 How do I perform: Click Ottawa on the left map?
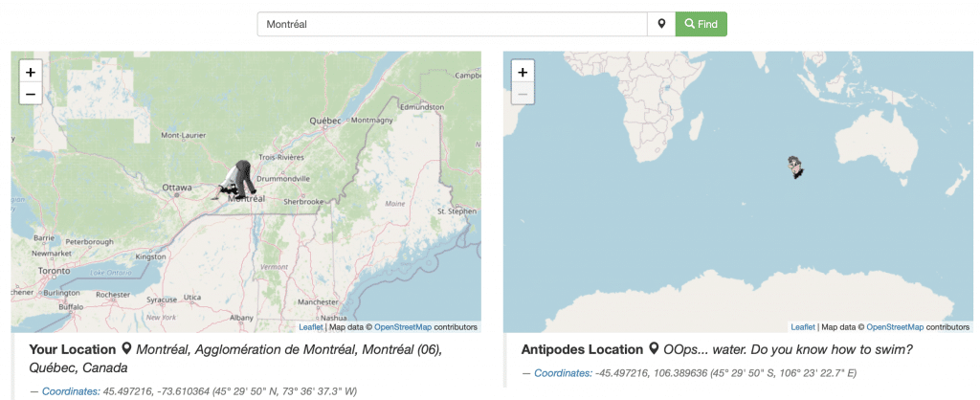[x=177, y=187]
